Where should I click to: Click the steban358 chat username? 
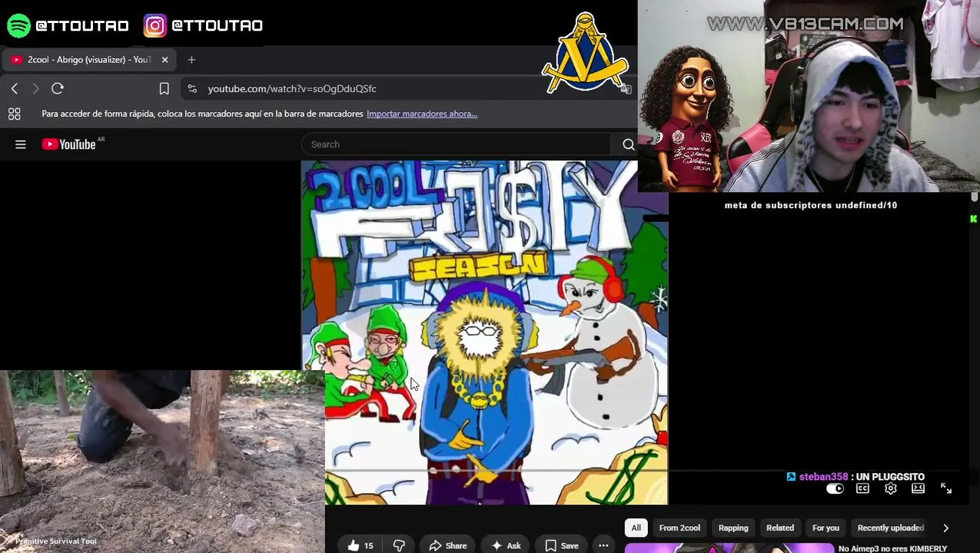(x=823, y=477)
